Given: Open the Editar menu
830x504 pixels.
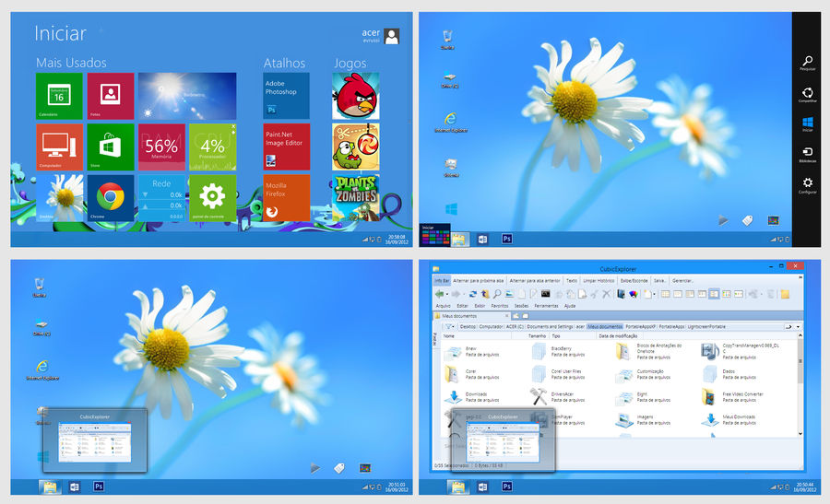Looking at the screenshot, I should tap(462, 306).
